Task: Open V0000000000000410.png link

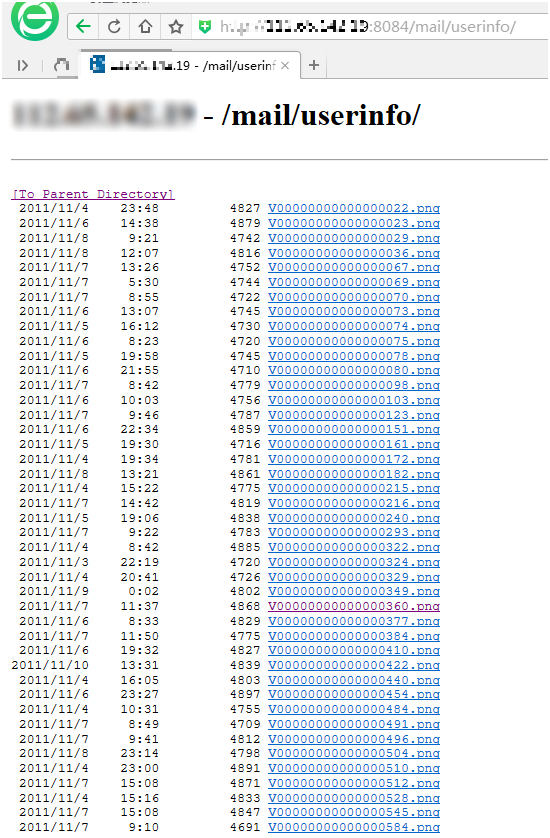Action: 354,650
